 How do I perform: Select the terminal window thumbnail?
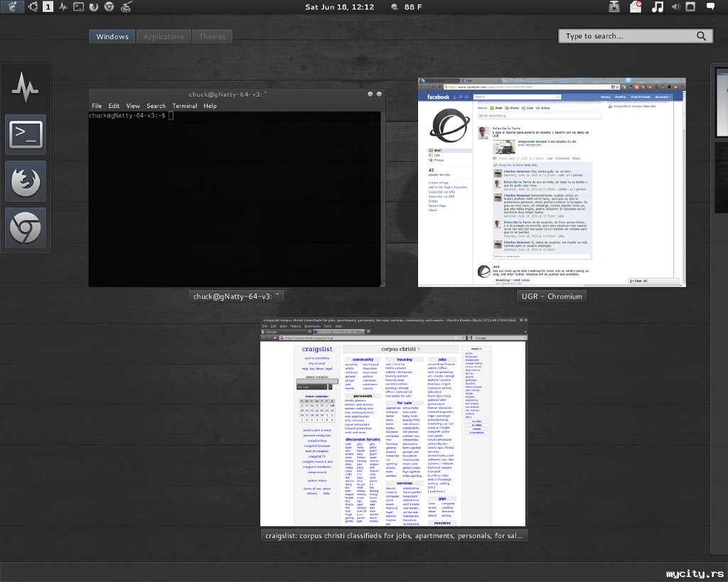236,188
